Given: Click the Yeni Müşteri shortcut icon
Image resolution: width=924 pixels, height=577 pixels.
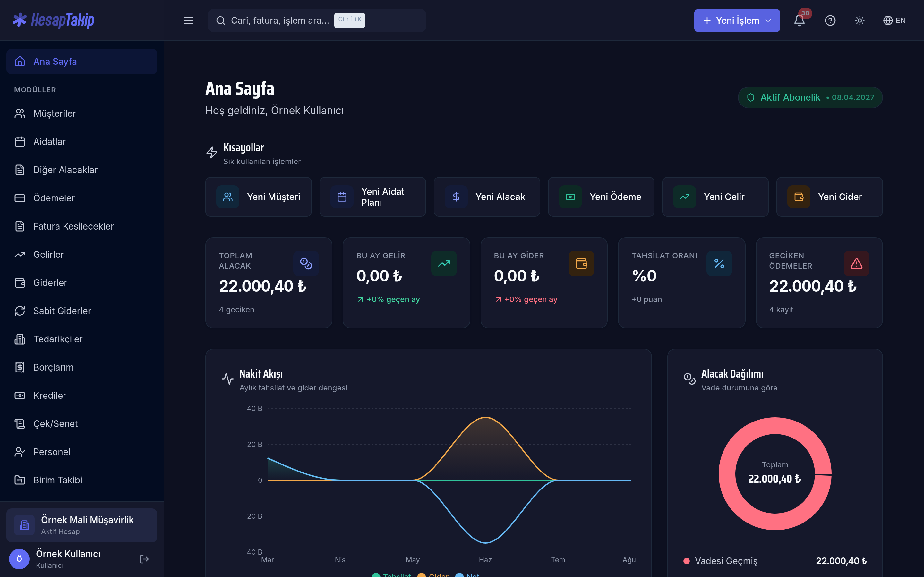Looking at the screenshot, I should [227, 197].
